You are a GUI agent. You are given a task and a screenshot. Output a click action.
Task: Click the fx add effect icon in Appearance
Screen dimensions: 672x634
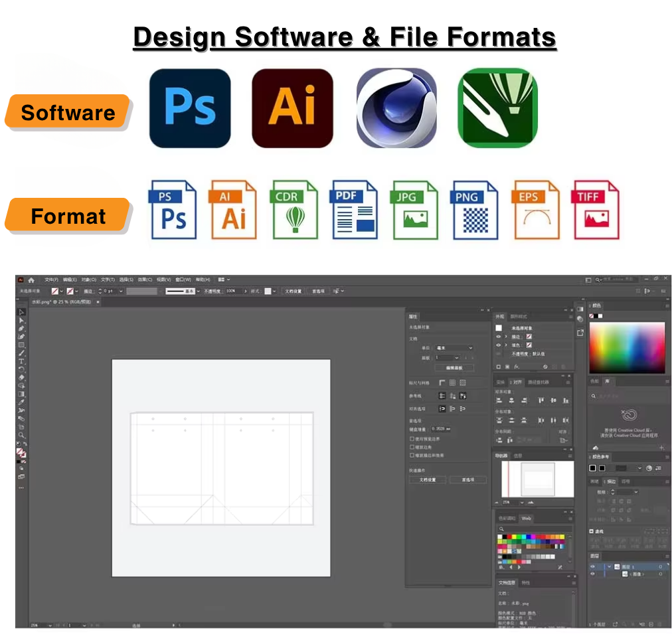(x=517, y=366)
